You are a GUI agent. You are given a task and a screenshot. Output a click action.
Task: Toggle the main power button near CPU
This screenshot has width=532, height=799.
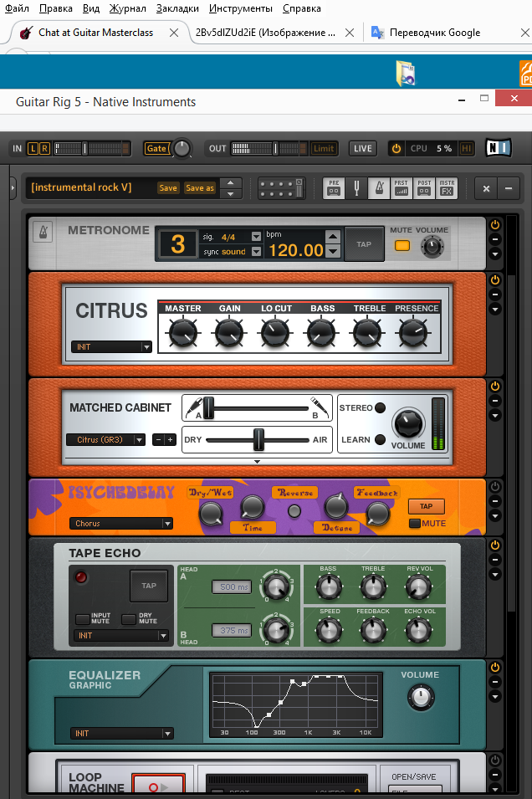pos(396,148)
